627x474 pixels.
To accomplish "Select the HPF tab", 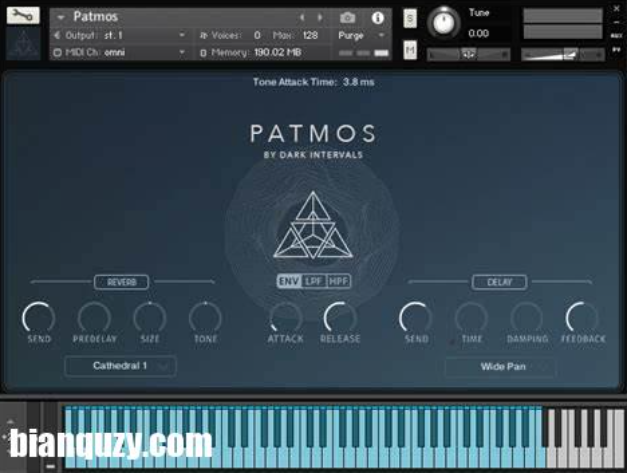I will tap(338, 281).
